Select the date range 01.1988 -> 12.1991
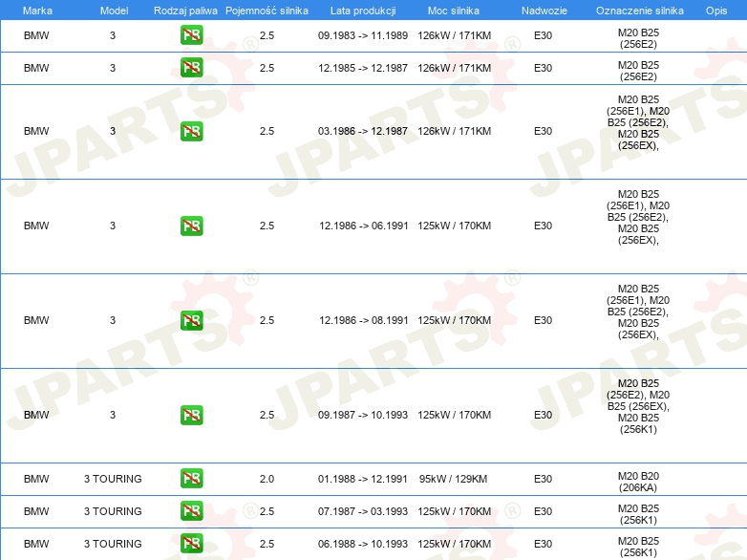This screenshot has width=747, height=560. click(363, 479)
